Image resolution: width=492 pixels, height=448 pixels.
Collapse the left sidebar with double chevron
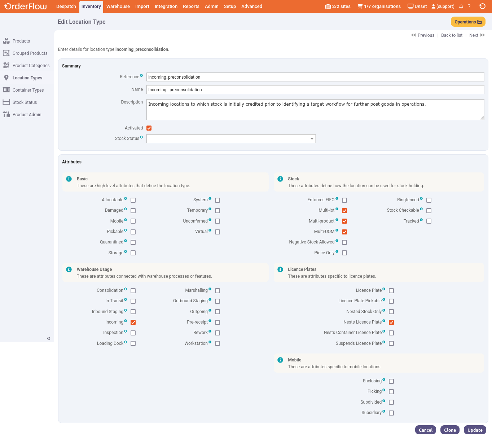49,338
